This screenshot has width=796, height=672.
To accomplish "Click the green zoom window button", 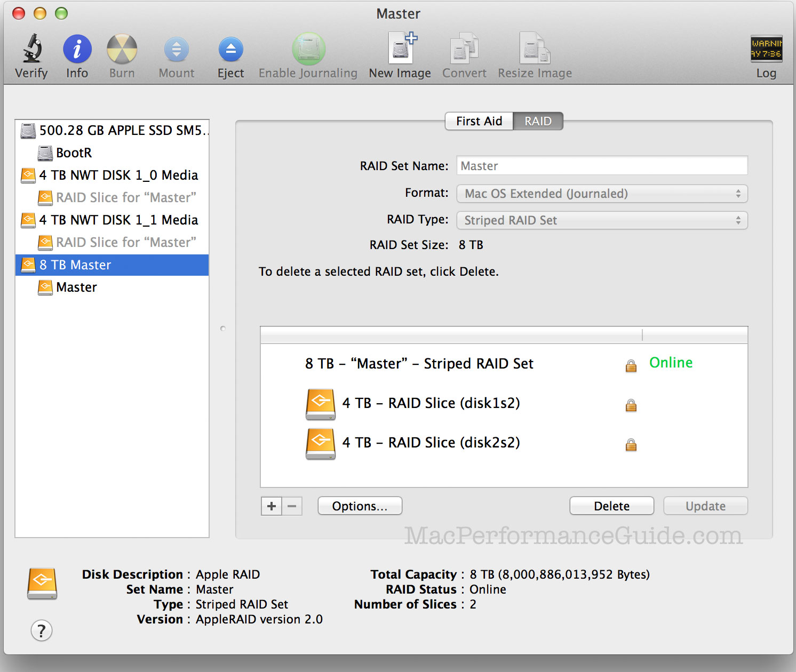I will click(61, 13).
